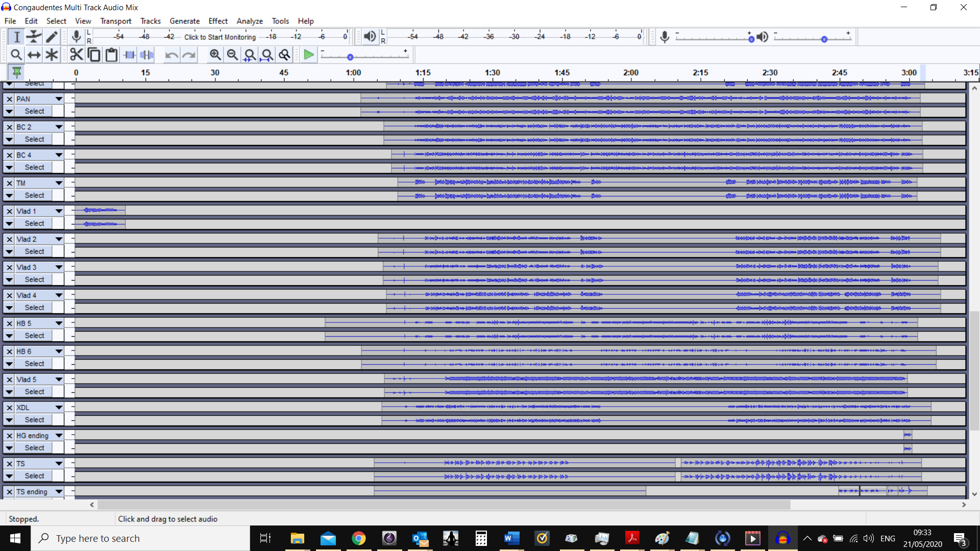The height and width of the screenshot is (551, 980).
Task: Select the Envelope tool
Action: click(x=34, y=37)
